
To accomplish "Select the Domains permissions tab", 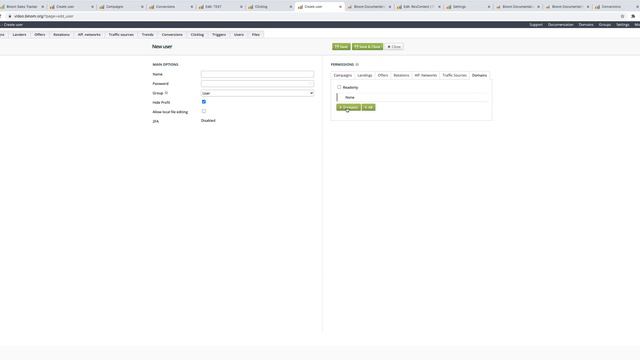I will pos(479,76).
